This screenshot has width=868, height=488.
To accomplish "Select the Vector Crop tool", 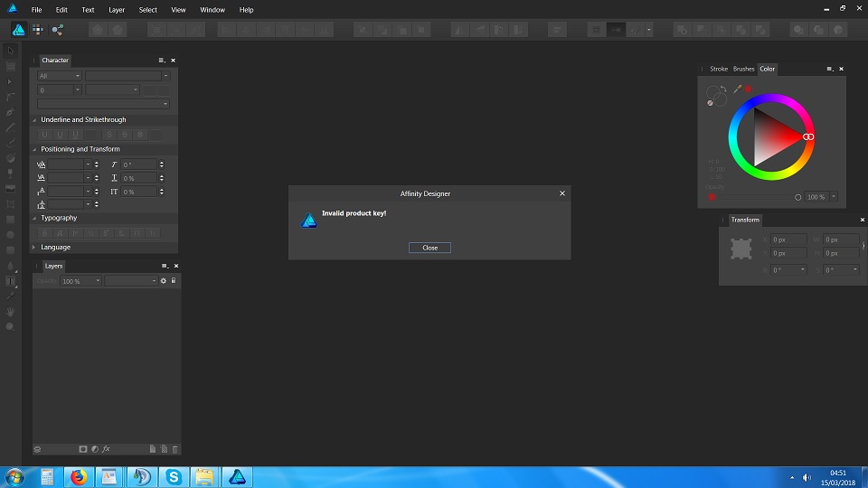I will [11, 204].
